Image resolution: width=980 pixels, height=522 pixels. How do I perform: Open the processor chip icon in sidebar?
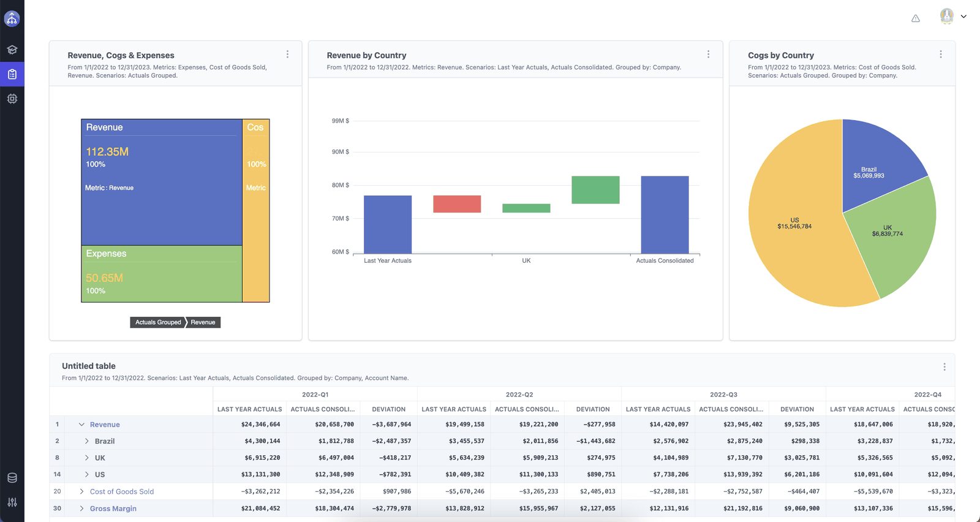(x=12, y=98)
